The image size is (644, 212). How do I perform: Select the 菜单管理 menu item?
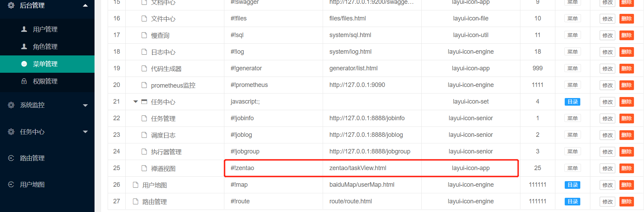pyautogui.click(x=47, y=64)
